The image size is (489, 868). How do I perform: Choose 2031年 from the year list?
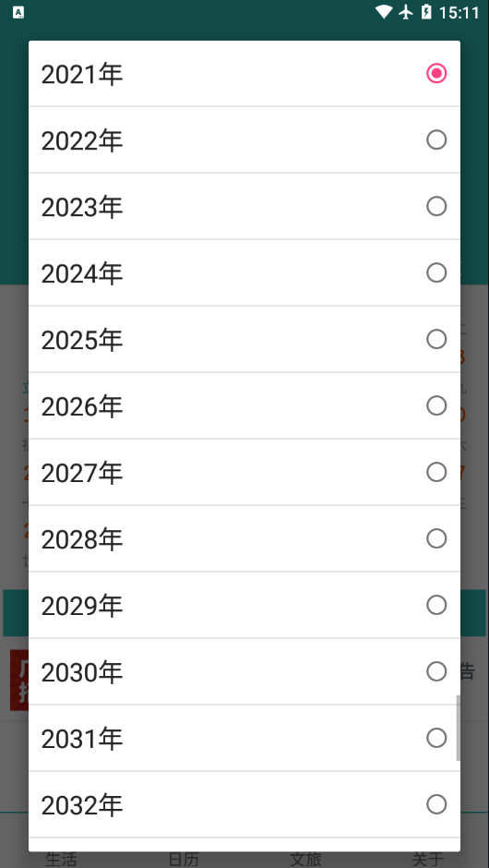[244, 738]
